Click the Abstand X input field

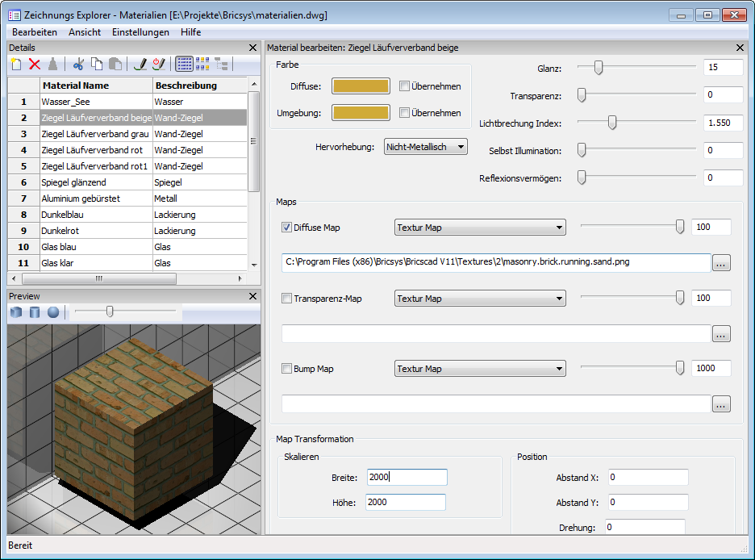pos(648,477)
